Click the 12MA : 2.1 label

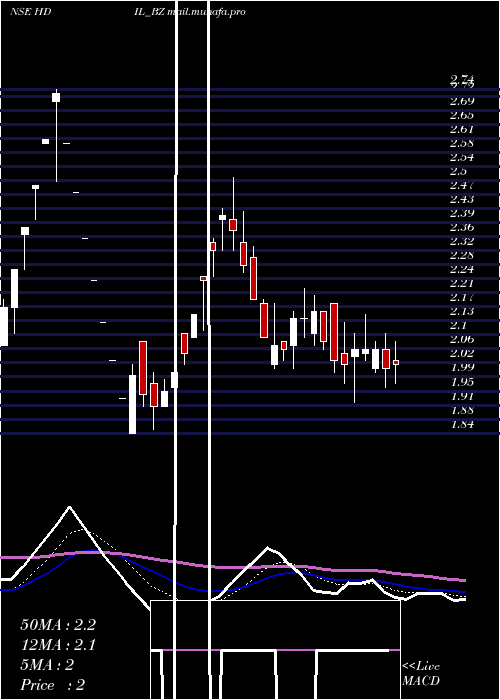(x=58, y=645)
